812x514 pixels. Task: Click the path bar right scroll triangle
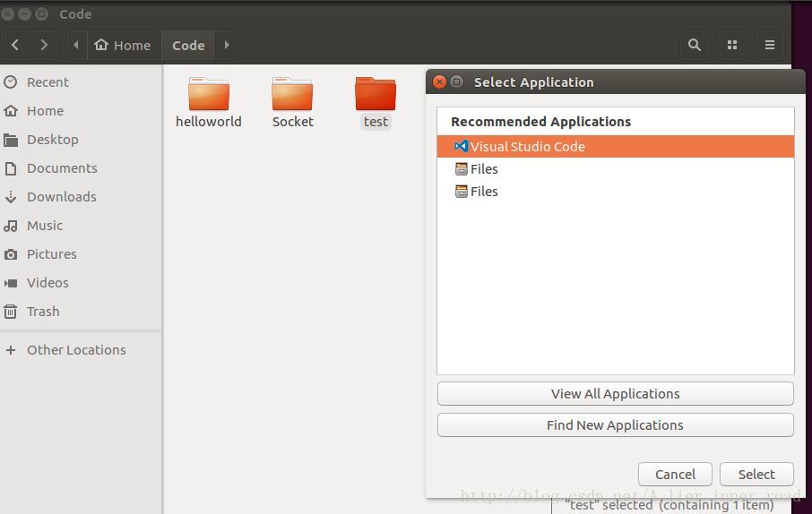[227, 45]
